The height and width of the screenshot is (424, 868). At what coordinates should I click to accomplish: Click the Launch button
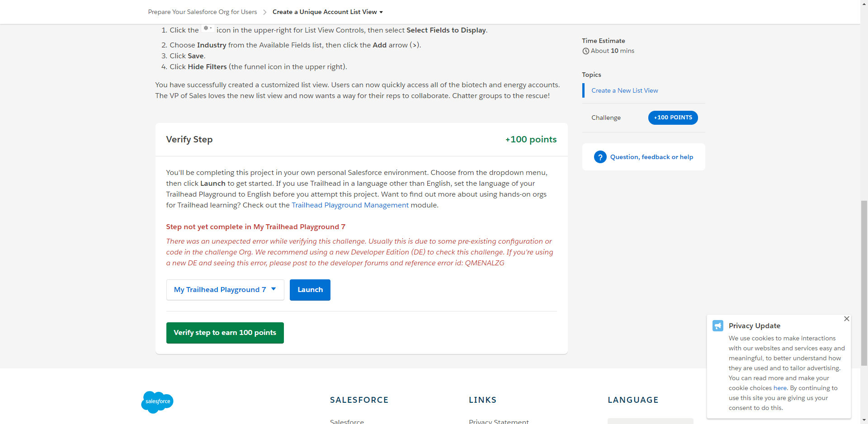pyautogui.click(x=310, y=290)
